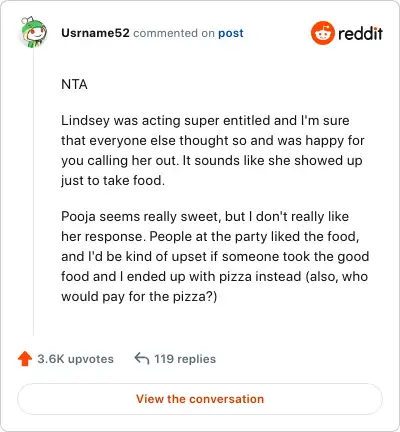Follow the blue 'post' link

click(x=231, y=33)
